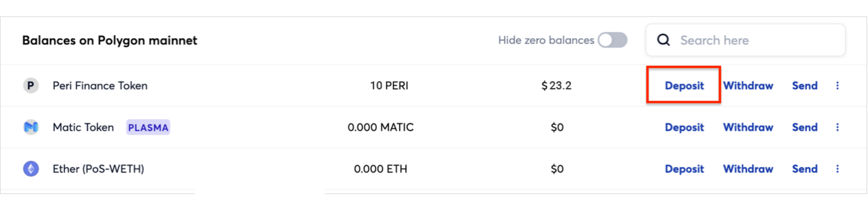This screenshot has height=210, width=868.
Task: Deposit Ether (PoS-WETH)
Action: pos(684,169)
